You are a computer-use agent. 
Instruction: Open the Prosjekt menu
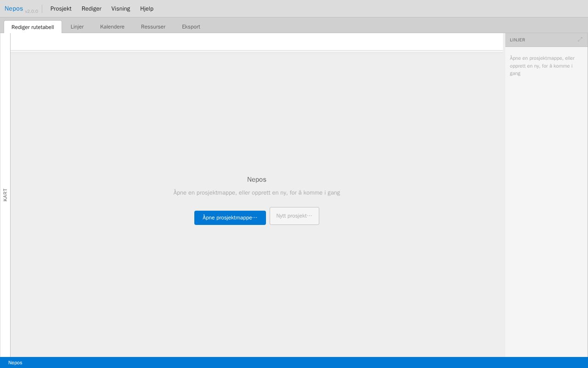point(61,9)
